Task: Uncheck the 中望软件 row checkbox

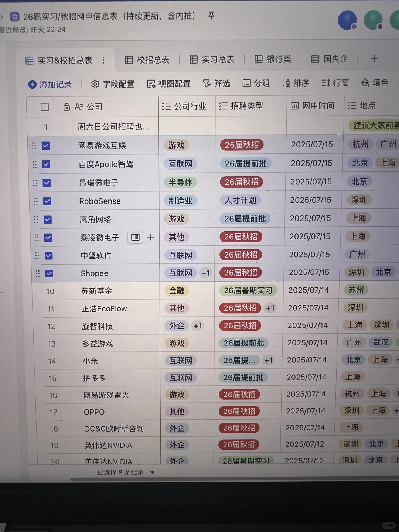Action: click(48, 255)
